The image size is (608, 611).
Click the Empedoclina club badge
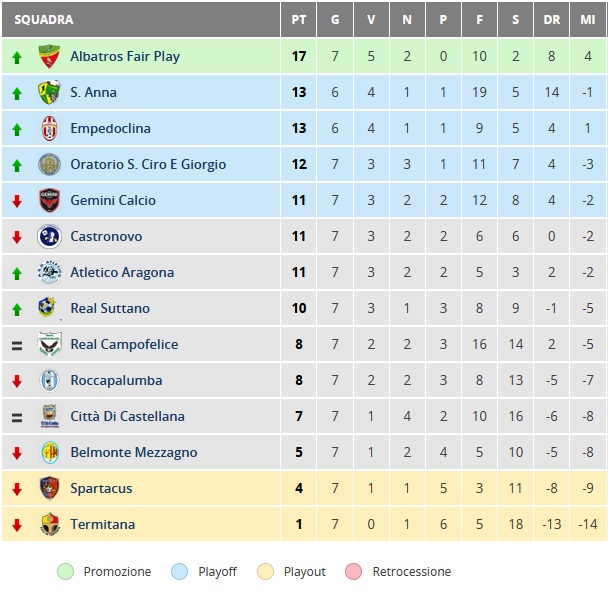coord(49,129)
